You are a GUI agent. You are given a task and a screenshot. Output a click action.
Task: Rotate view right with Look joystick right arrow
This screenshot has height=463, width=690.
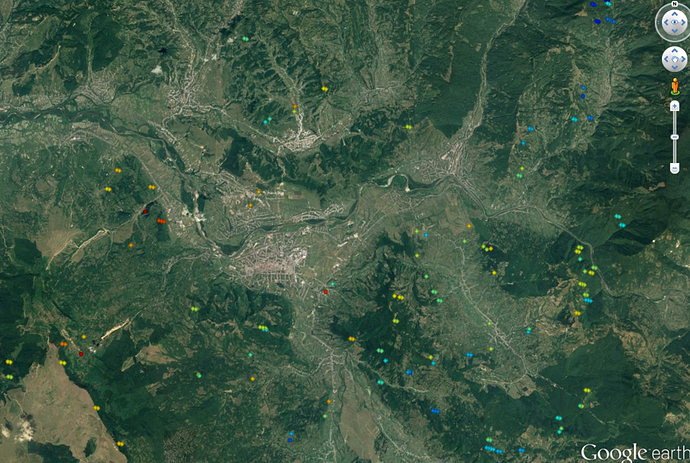pyautogui.click(x=683, y=22)
